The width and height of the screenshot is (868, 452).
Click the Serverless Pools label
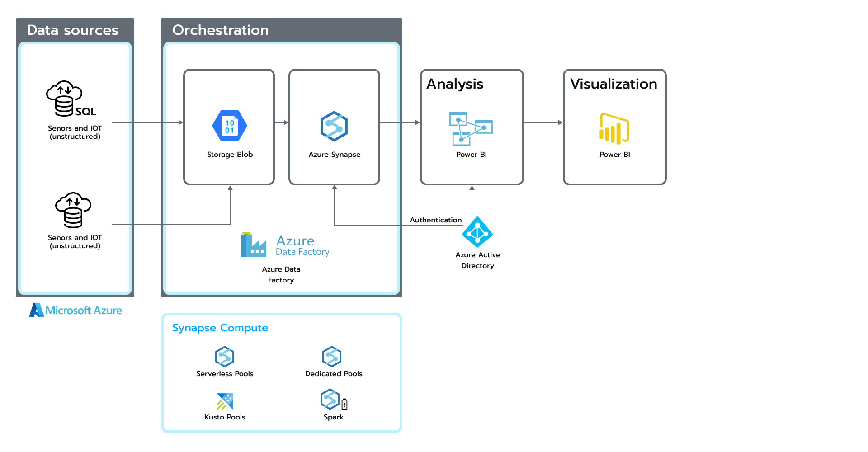(x=225, y=374)
